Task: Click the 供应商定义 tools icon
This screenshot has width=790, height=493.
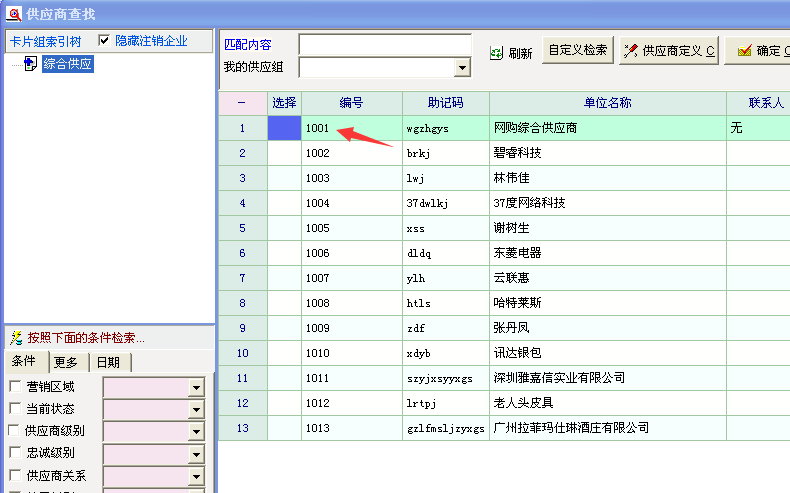Action: (x=630, y=51)
